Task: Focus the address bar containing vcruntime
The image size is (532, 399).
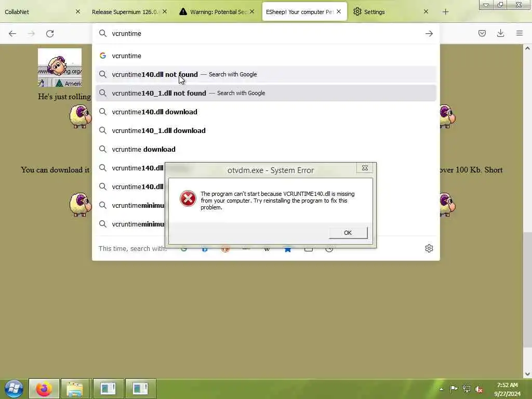Action: 265,34
